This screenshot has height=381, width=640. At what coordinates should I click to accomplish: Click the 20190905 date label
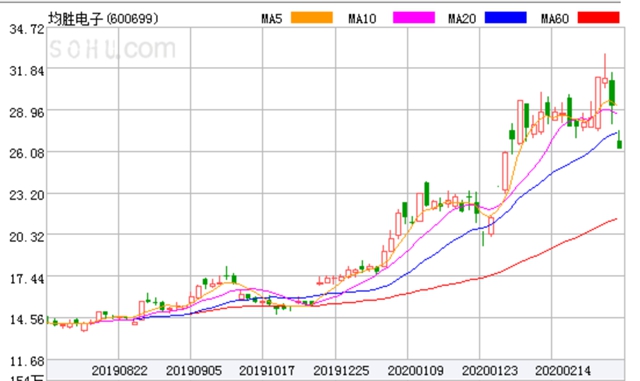[x=193, y=371]
